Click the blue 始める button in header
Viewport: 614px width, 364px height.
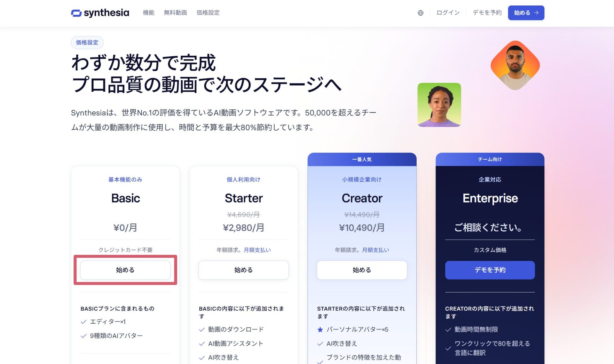coord(526,13)
